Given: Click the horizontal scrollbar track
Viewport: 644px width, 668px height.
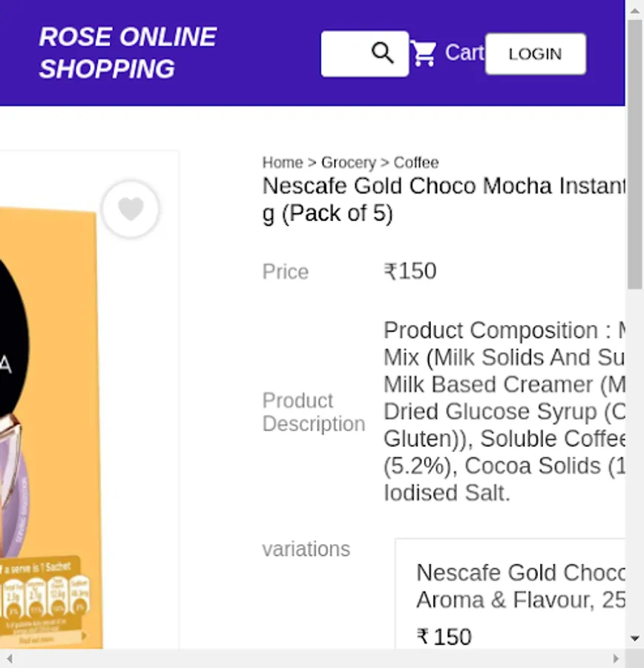Looking at the screenshot, I should (312, 658).
